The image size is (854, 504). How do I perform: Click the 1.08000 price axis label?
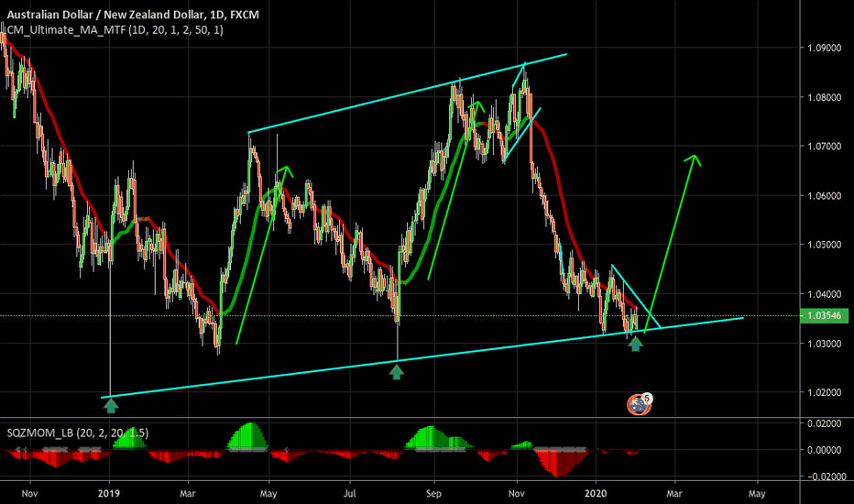(x=824, y=97)
